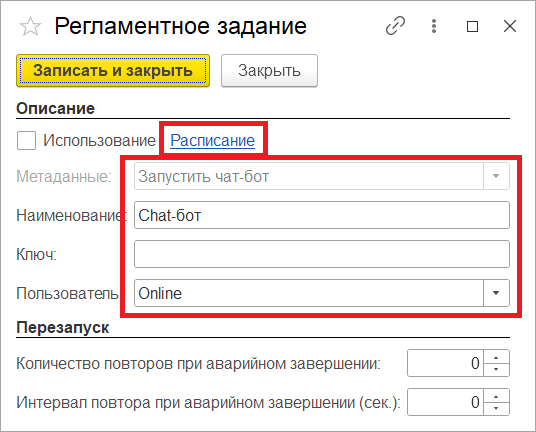Click the Интервал повтора number field
Viewport: 536px width, 432px height.
(x=445, y=402)
